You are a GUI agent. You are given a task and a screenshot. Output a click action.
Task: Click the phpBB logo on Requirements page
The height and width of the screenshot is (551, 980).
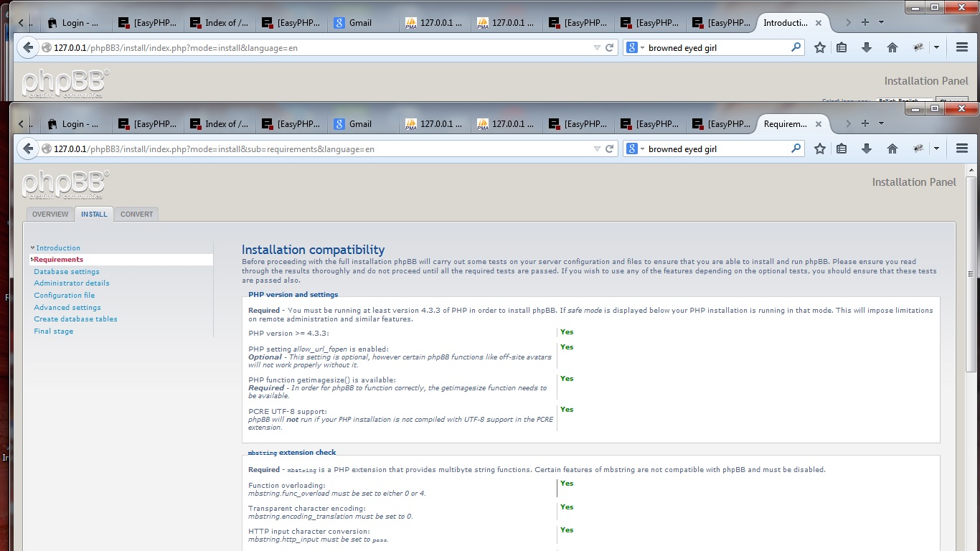[x=65, y=184]
